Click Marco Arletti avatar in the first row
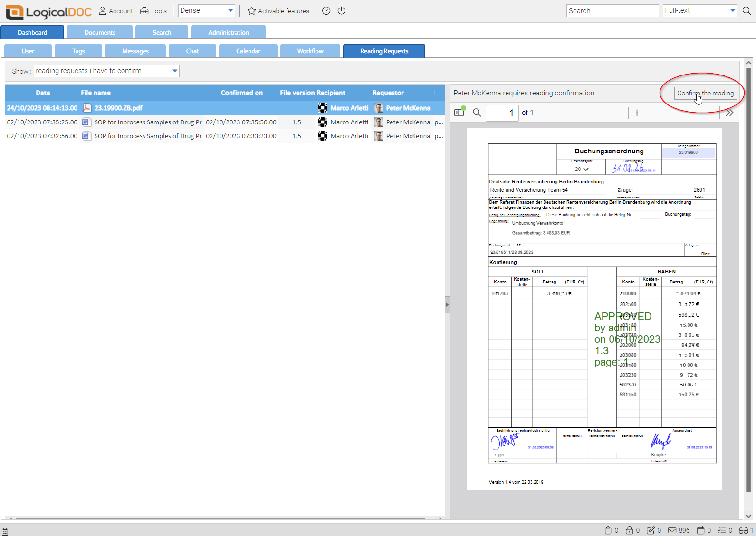This screenshot has height=537, width=756. 323,108
